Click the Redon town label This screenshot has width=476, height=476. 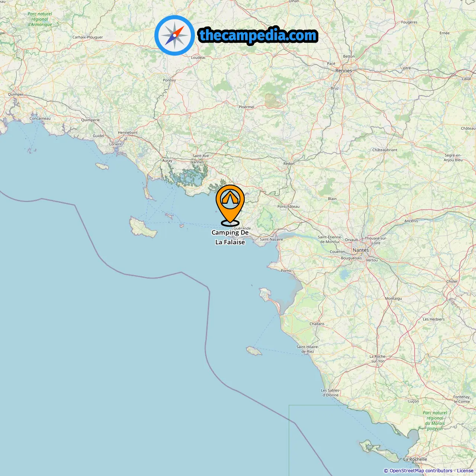(x=289, y=164)
